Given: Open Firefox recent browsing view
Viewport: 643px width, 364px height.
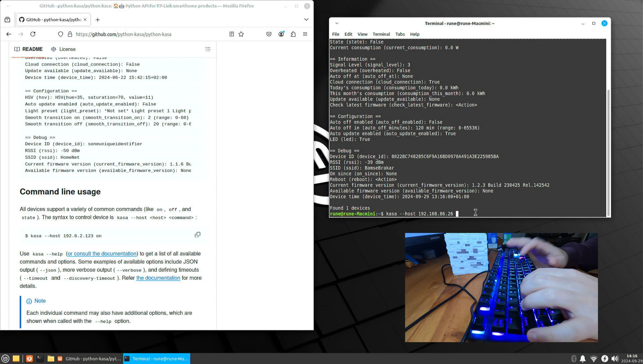Looking at the screenshot, I should point(8,20).
